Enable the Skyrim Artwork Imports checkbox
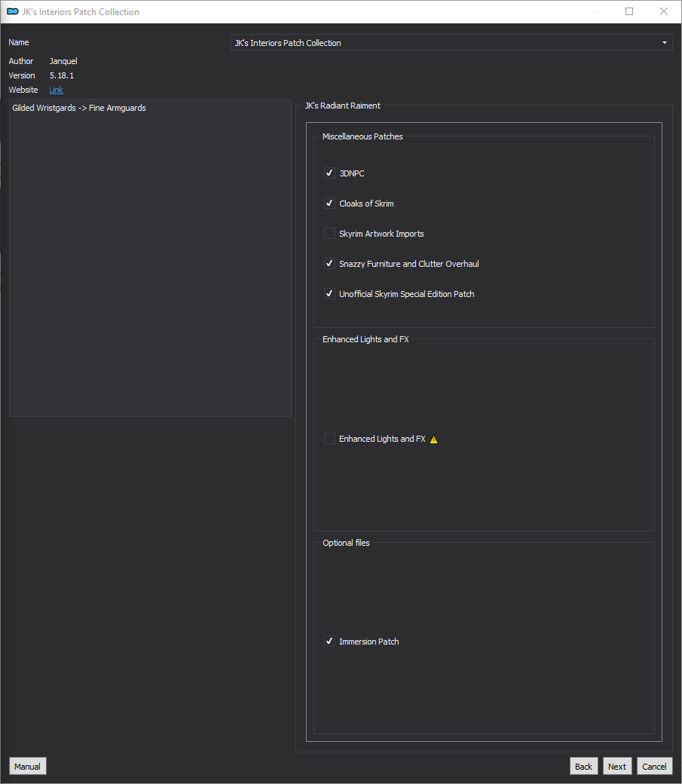This screenshot has width=682, height=784. pos(329,234)
